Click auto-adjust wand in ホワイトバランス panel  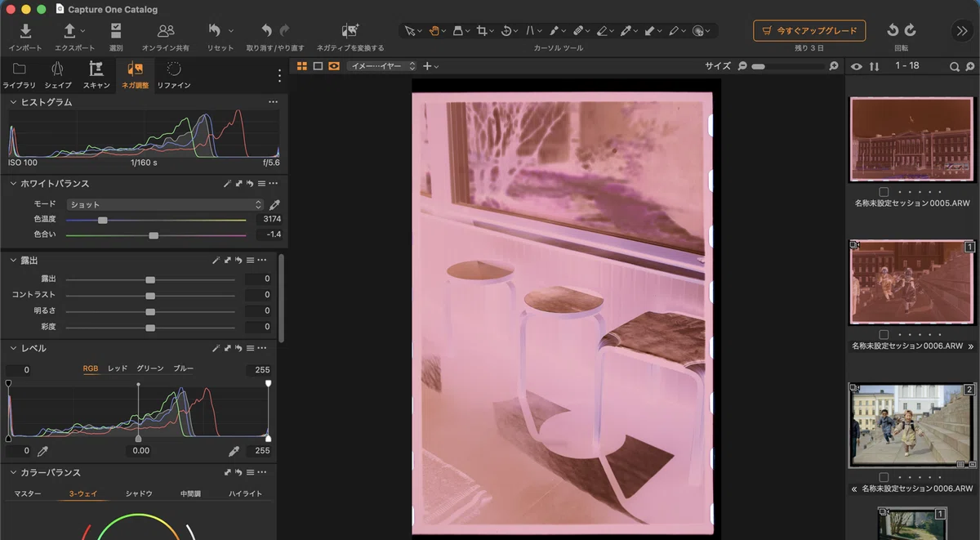(x=227, y=184)
